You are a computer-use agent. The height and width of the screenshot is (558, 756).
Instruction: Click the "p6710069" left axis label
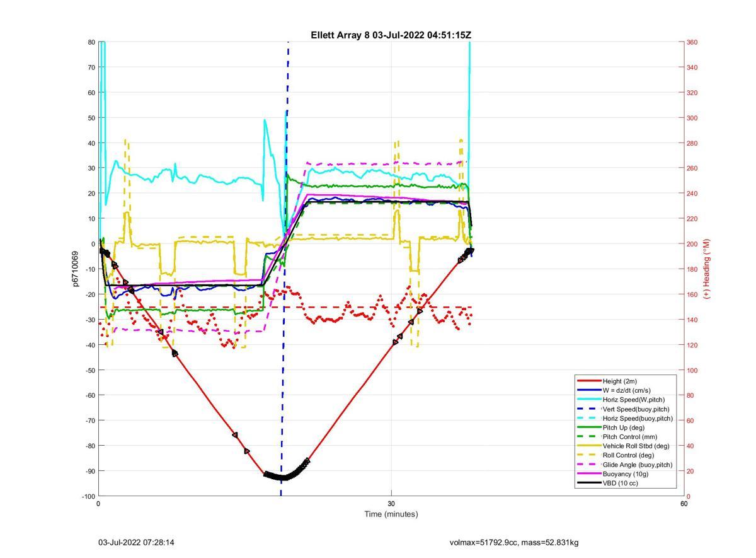click(75, 269)
